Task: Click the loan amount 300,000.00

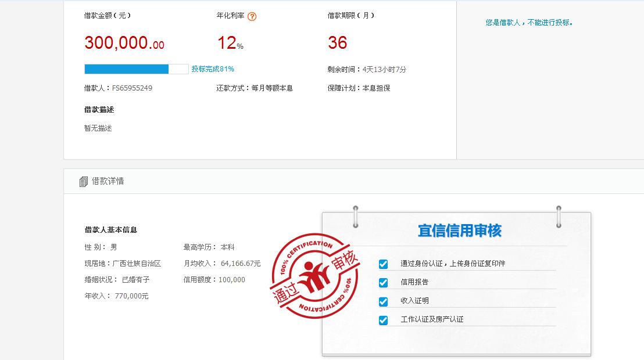Action: [x=124, y=43]
